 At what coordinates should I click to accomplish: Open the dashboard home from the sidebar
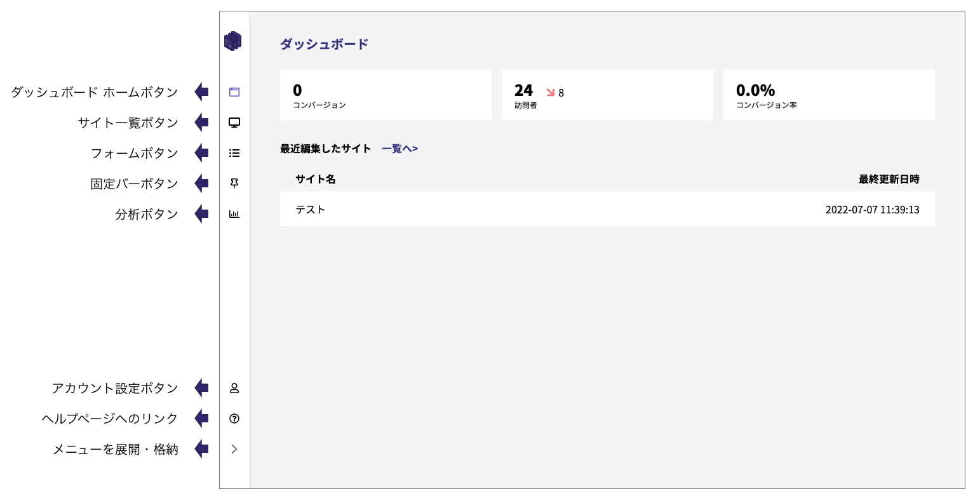coord(234,91)
